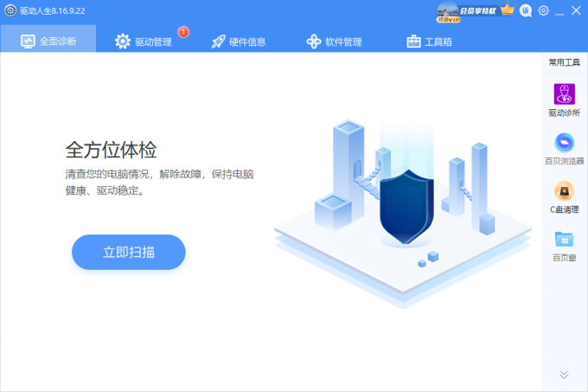Open the 百页窗 folder icon
Image resolution: width=588 pixels, height=392 pixels.
(x=564, y=239)
